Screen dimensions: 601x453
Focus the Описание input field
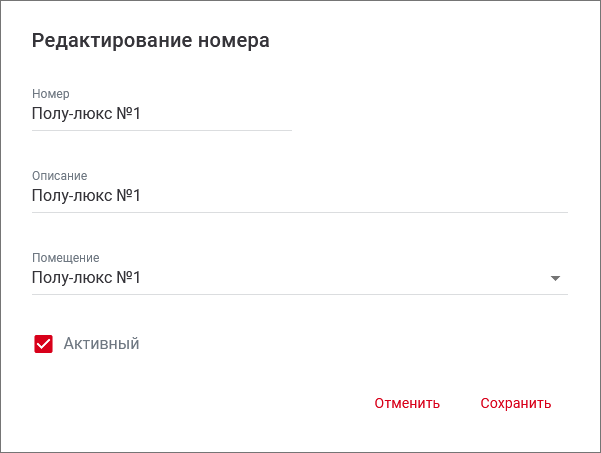299,196
